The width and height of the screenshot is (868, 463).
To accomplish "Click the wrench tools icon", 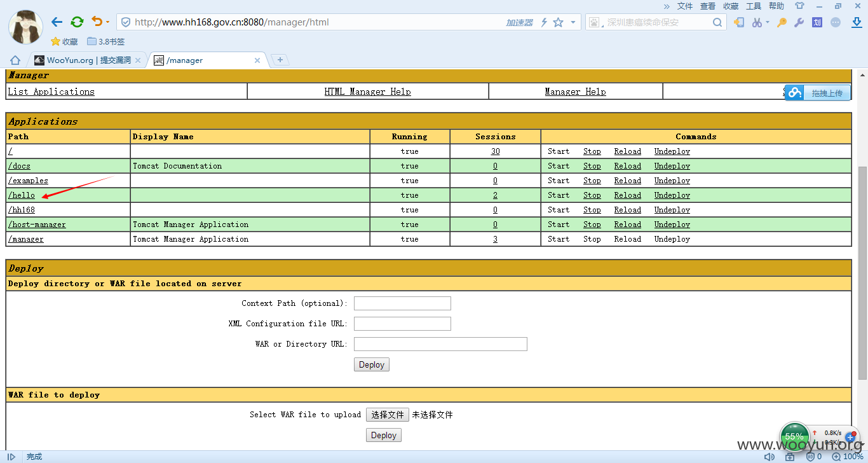I will coord(799,22).
